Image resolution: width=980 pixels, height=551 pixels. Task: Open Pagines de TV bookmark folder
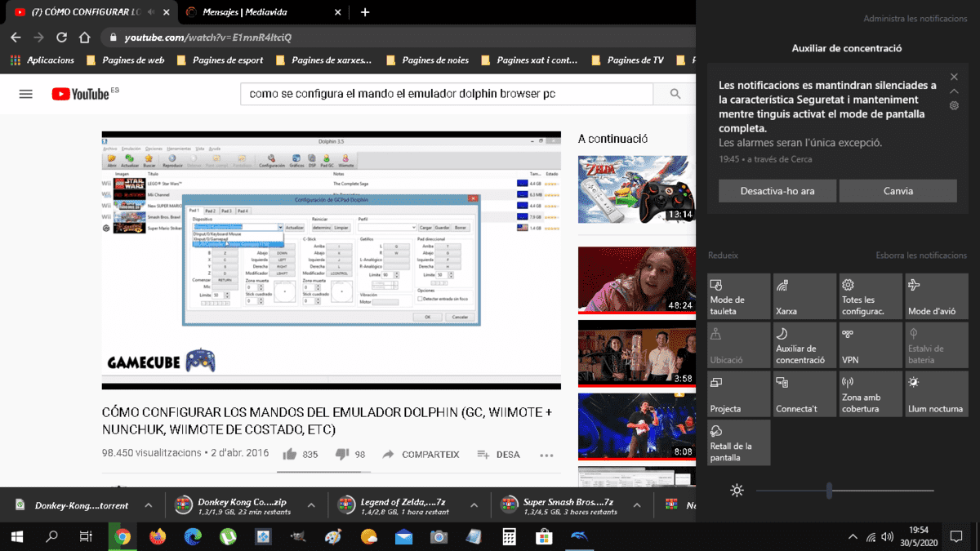tap(626, 60)
